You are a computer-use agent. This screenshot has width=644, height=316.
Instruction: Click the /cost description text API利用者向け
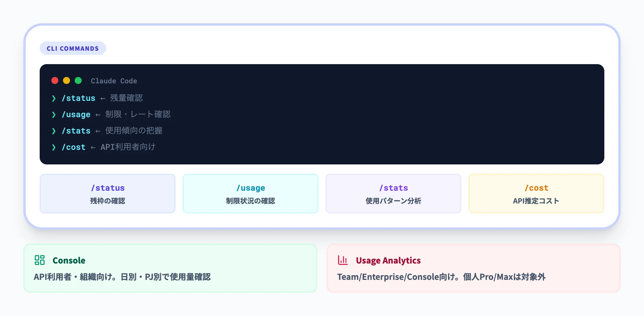tap(128, 147)
